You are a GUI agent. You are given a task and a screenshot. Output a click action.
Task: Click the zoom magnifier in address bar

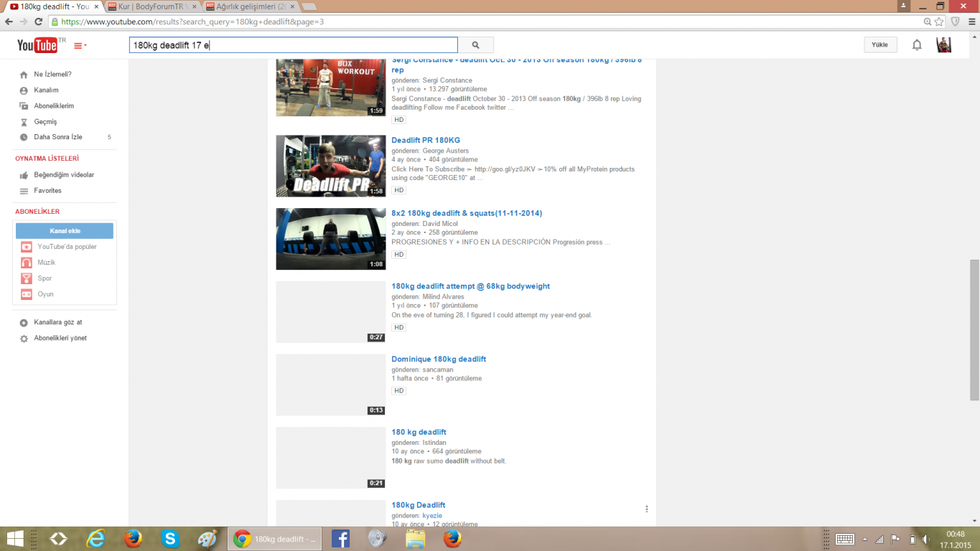click(x=928, y=22)
